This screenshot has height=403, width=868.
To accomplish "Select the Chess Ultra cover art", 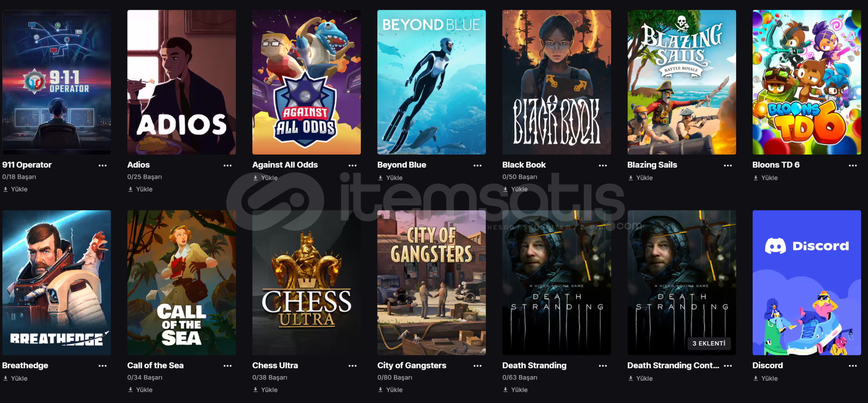I will [x=307, y=282].
